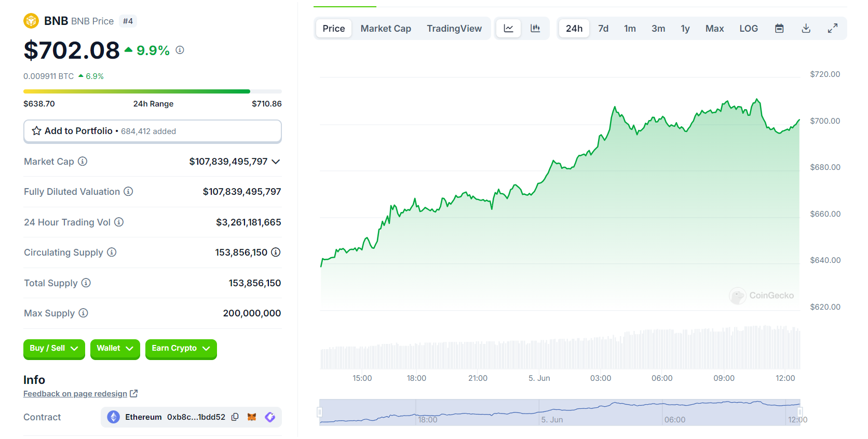Switch to the Market Cap tab
Screen dimensions: 868x439
click(x=385, y=29)
